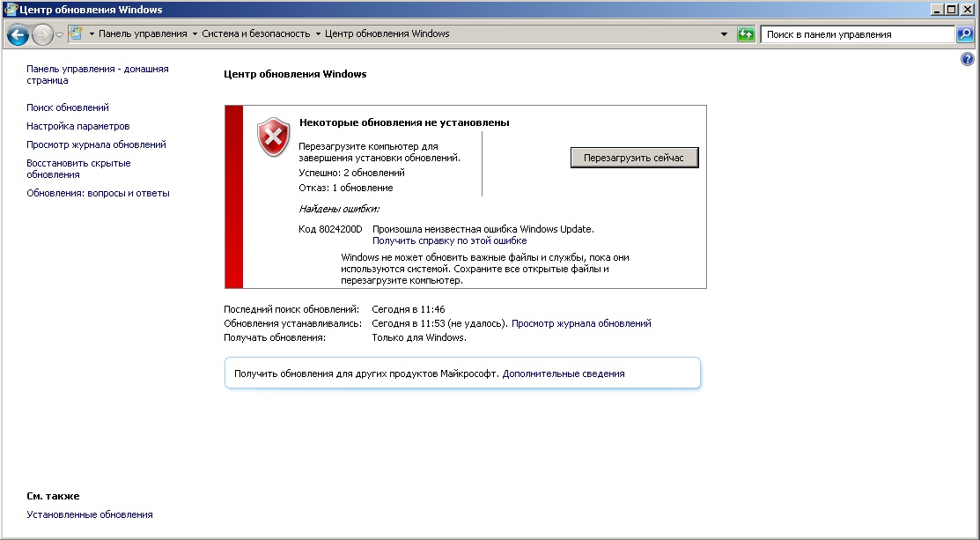980x540 pixels.
Task: Click the Control Panel icon in address bar
Action: [77, 34]
